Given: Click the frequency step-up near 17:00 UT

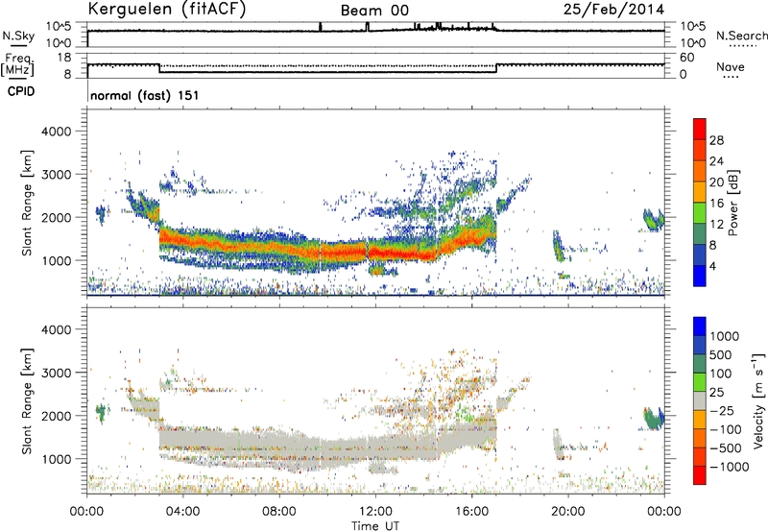Looking at the screenshot, I should pyautogui.click(x=496, y=68).
